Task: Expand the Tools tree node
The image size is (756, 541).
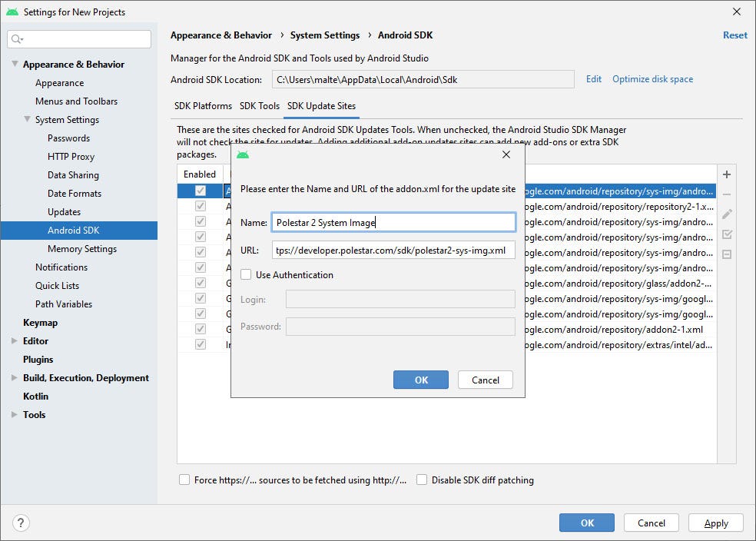Action: point(15,415)
